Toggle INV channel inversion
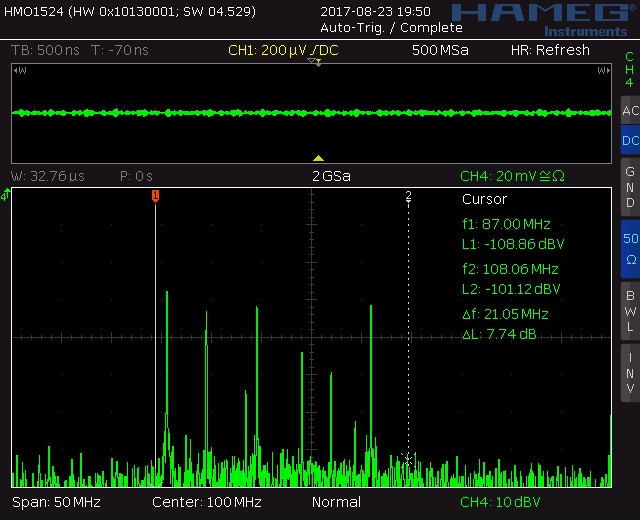The width and height of the screenshot is (640, 520). point(630,372)
